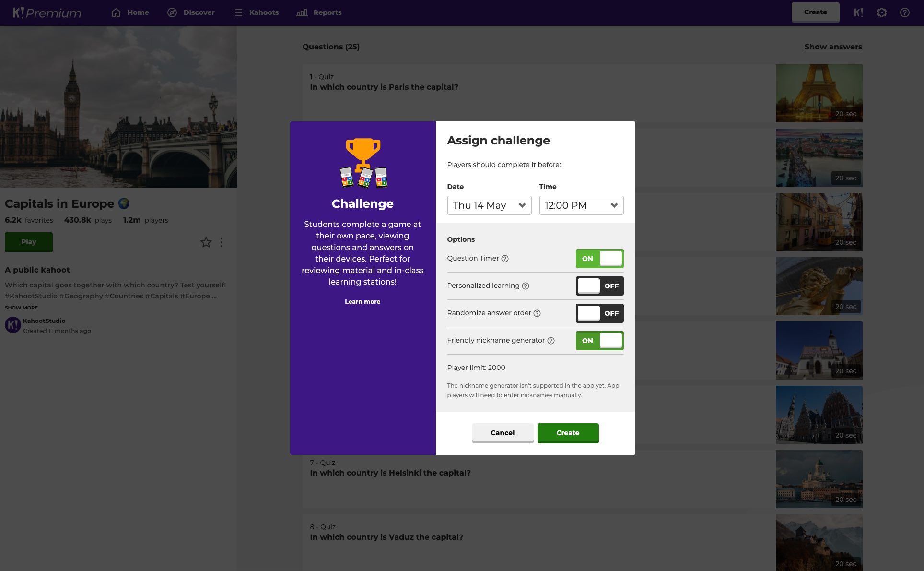The width and height of the screenshot is (924, 571).
Task: Click the Kahoot trophy/challenge icon
Action: tap(363, 162)
